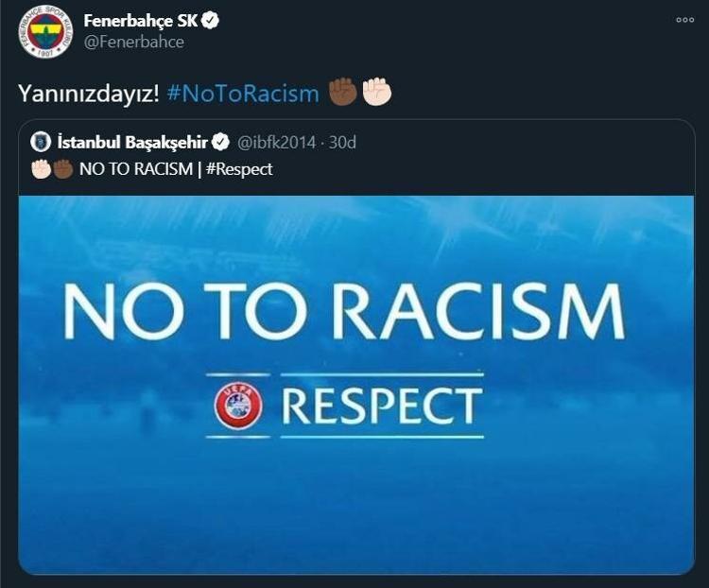Screen dimensions: 709x588
Task: Open the #Respect hashtag in quoted tweet
Action: coord(239,169)
